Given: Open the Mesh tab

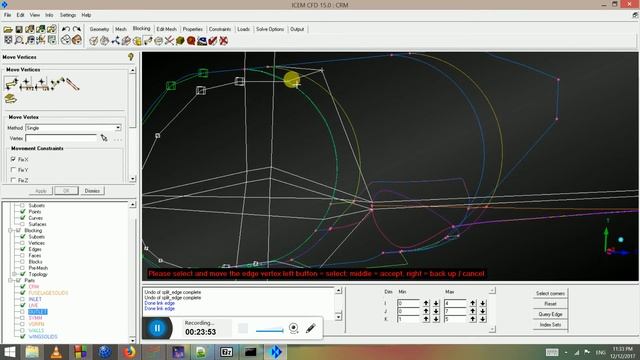Looking at the screenshot, I should (x=121, y=29).
